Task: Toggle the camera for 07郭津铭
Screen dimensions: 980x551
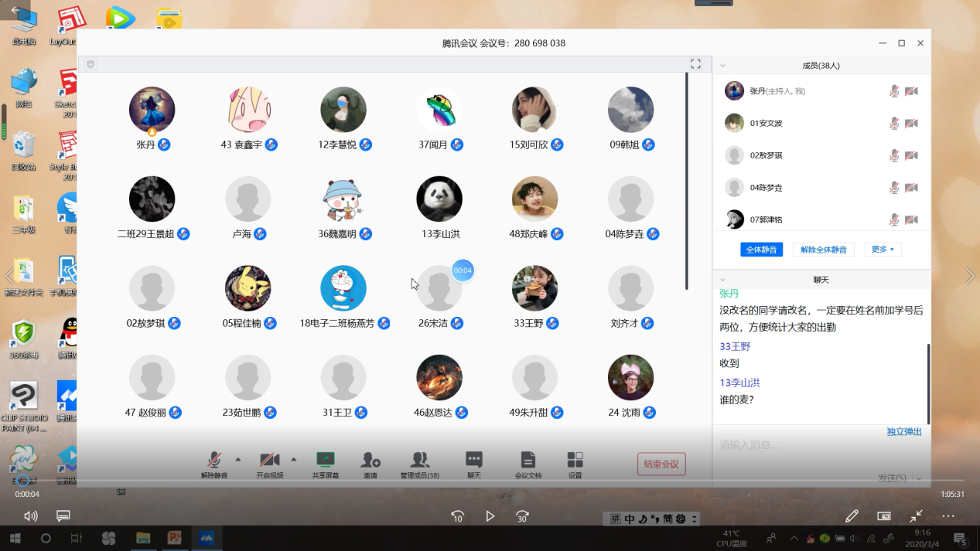Action: [911, 219]
